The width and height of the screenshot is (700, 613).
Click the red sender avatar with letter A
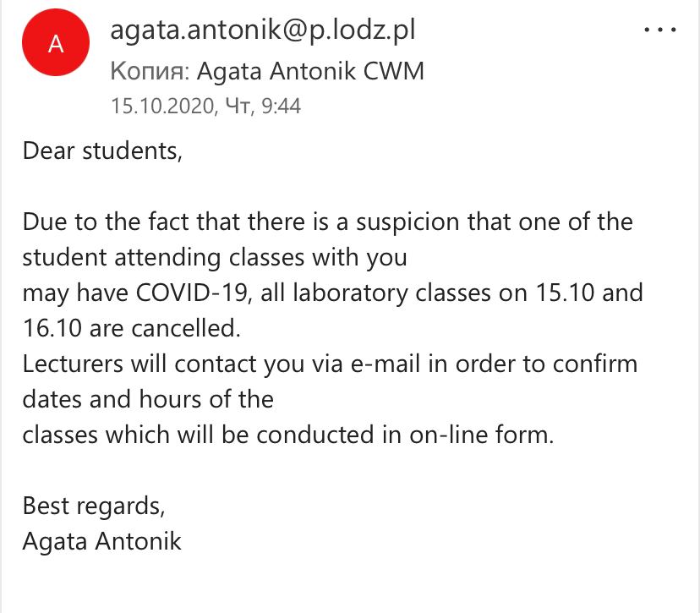point(56,42)
